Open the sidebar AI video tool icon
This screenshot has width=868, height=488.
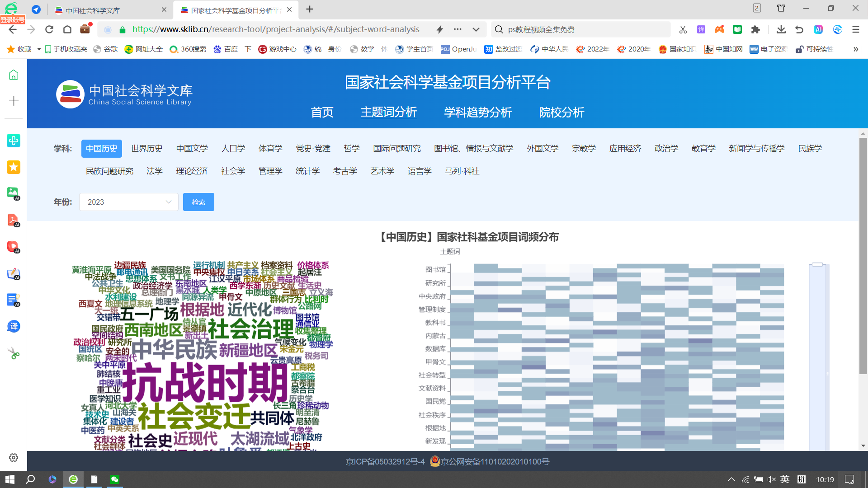point(14,247)
